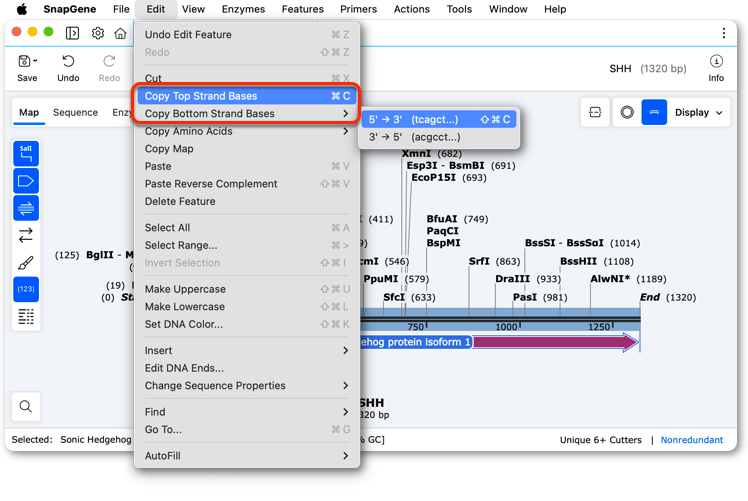Image resolution: width=748 pixels, height=501 pixels.
Task: Choose Make Lowercase
Action: 247,307
